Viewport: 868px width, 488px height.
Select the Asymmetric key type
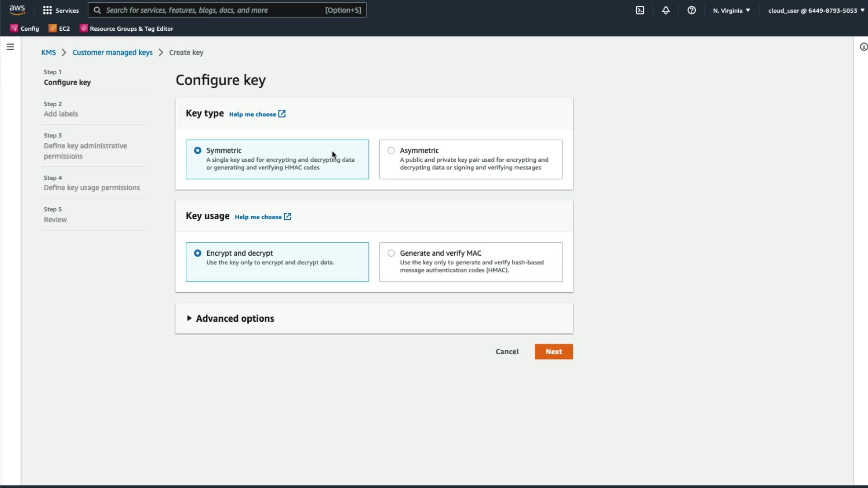(x=391, y=150)
